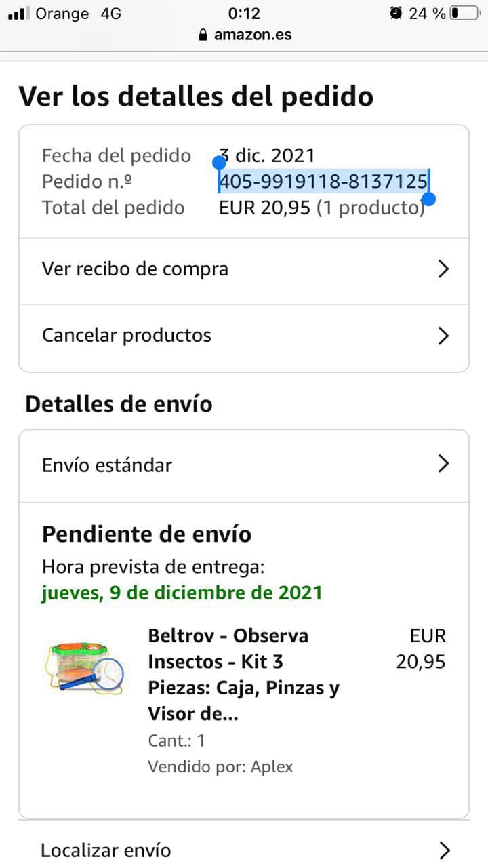This screenshot has height=868, width=488.
Task: Tap Localizar envío row
Action: pos(106,850)
